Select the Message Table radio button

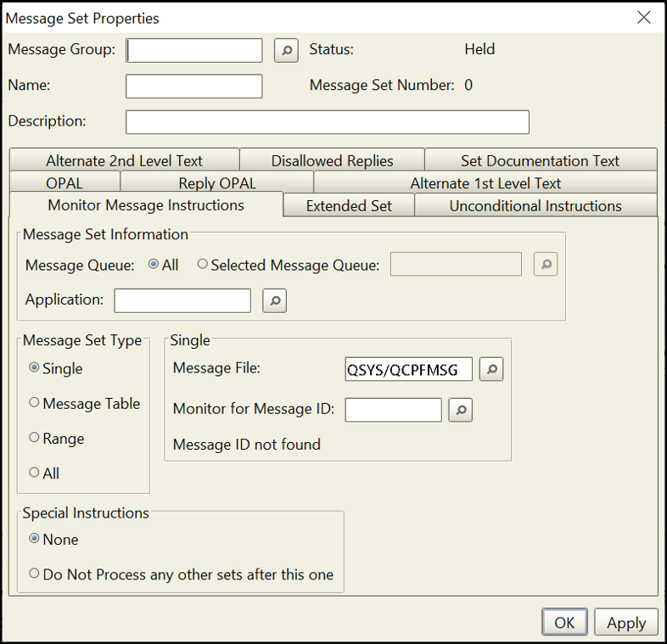coord(35,404)
